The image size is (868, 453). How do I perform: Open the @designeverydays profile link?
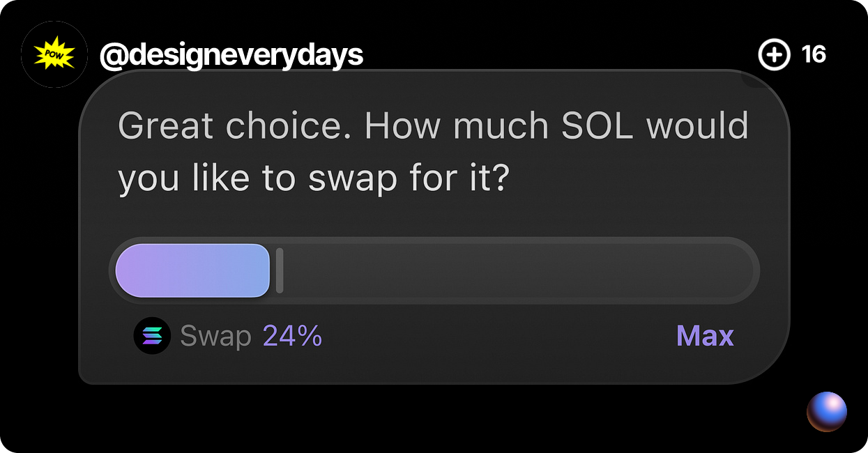(x=231, y=54)
